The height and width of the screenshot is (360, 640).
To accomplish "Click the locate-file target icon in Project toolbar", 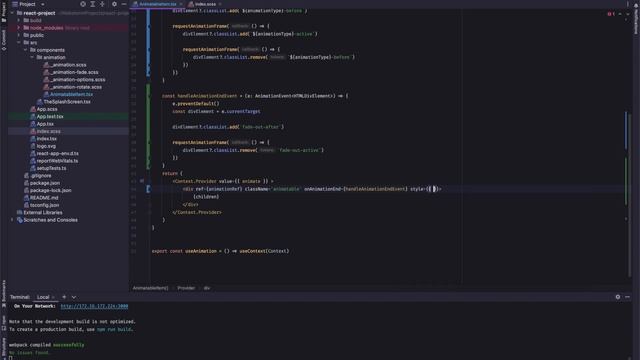I will click(x=83, y=4).
